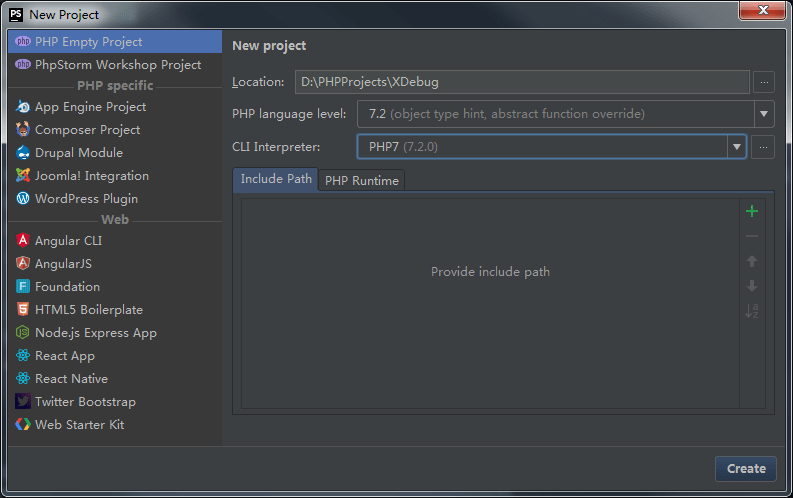Click the empty include path list area
Viewport: 793px width, 498px height.
pos(490,303)
